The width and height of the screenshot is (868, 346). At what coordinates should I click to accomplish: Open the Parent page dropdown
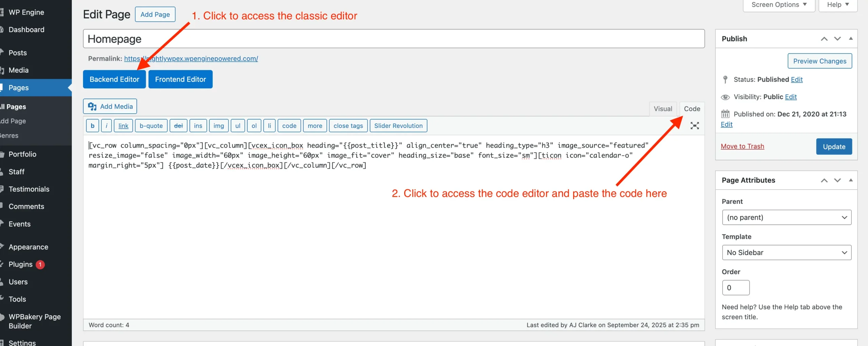[x=787, y=217]
